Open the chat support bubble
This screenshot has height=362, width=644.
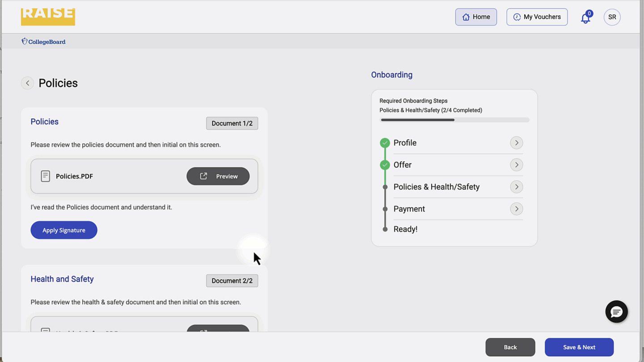point(616,311)
